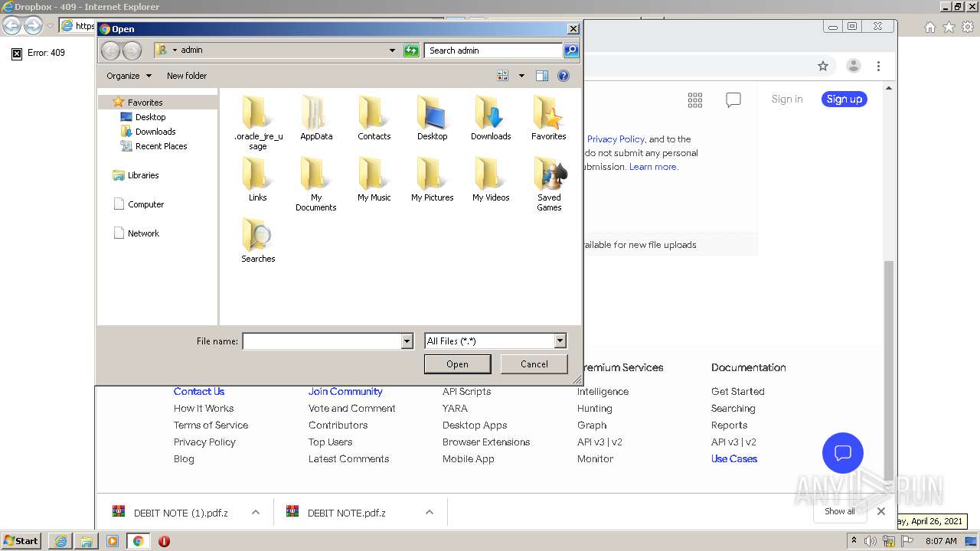
Task: Click the Cancel button
Action: pyautogui.click(x=534, y=364)
